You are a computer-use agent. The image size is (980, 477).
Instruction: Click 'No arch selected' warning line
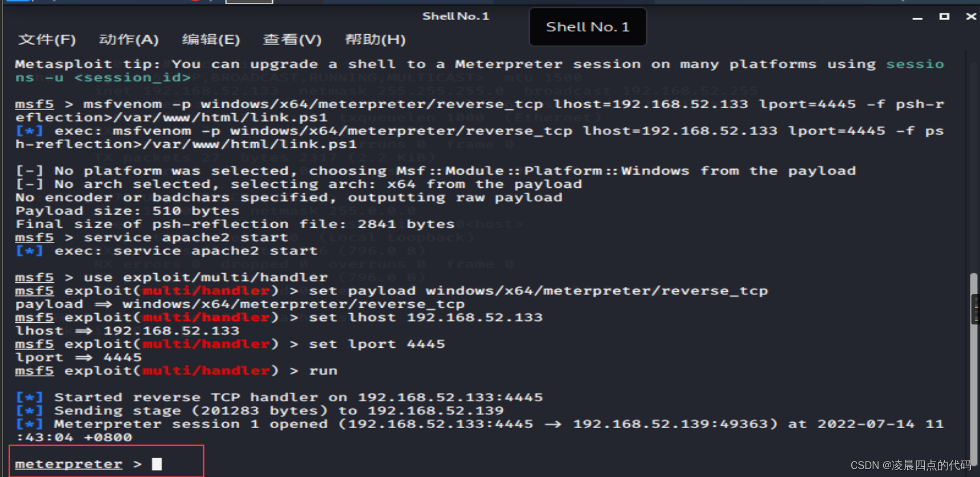299,184
